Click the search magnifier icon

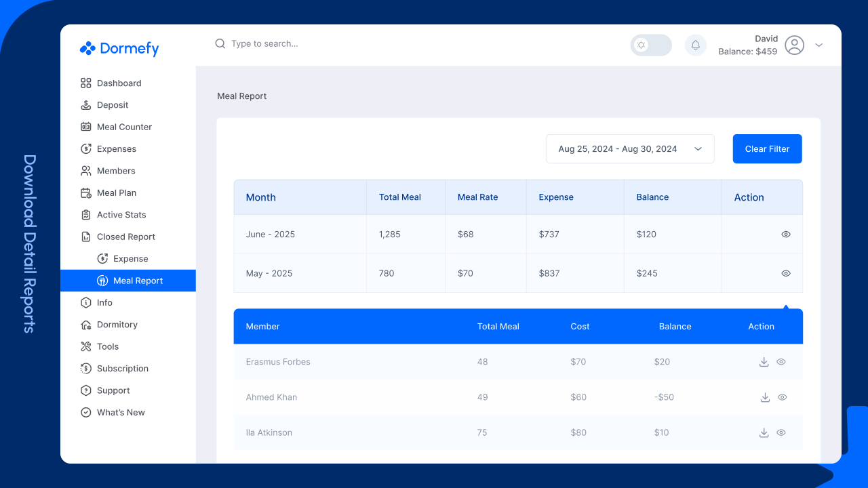(x=220, y=43)
